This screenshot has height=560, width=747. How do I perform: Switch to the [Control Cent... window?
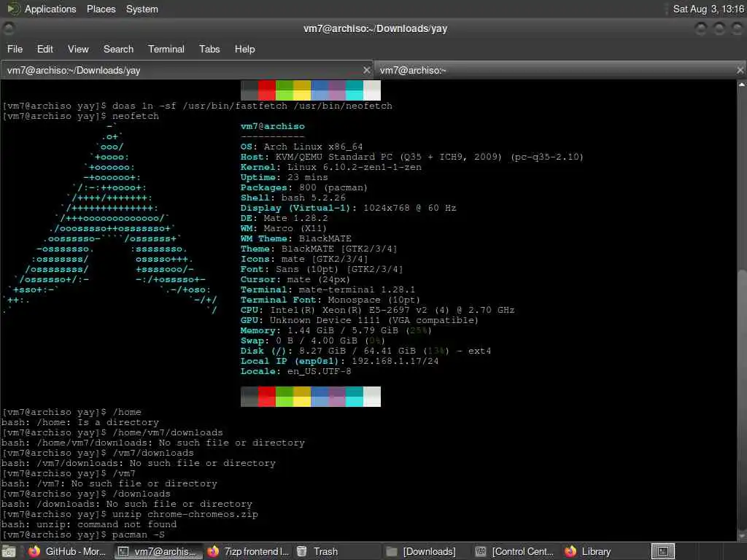pyautogui.click(x=516, y=551)
